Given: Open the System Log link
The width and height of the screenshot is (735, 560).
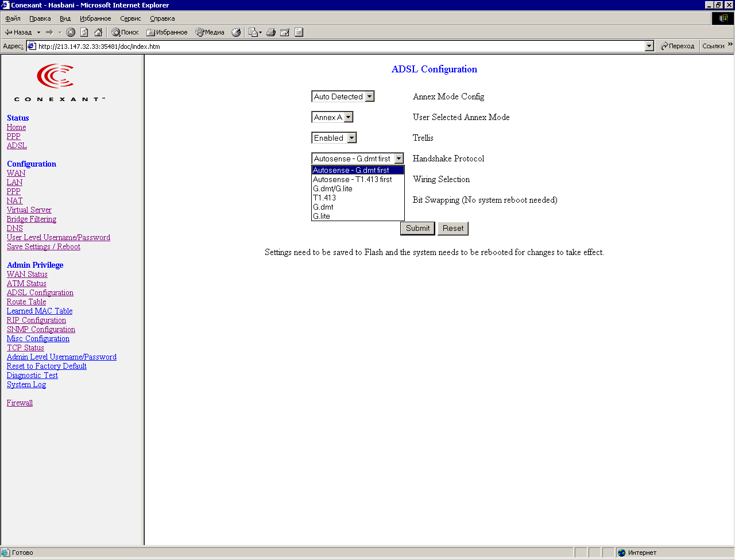Looking at the screenshot, I should coord(26,384).
